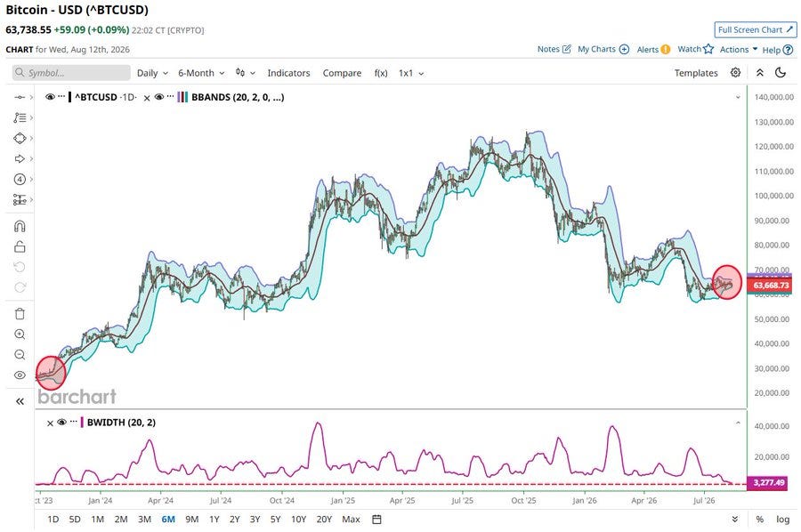Screen dimensions: 801x532
Task: Zoom out with the minus magnifier
Action: tap(20, 355)
